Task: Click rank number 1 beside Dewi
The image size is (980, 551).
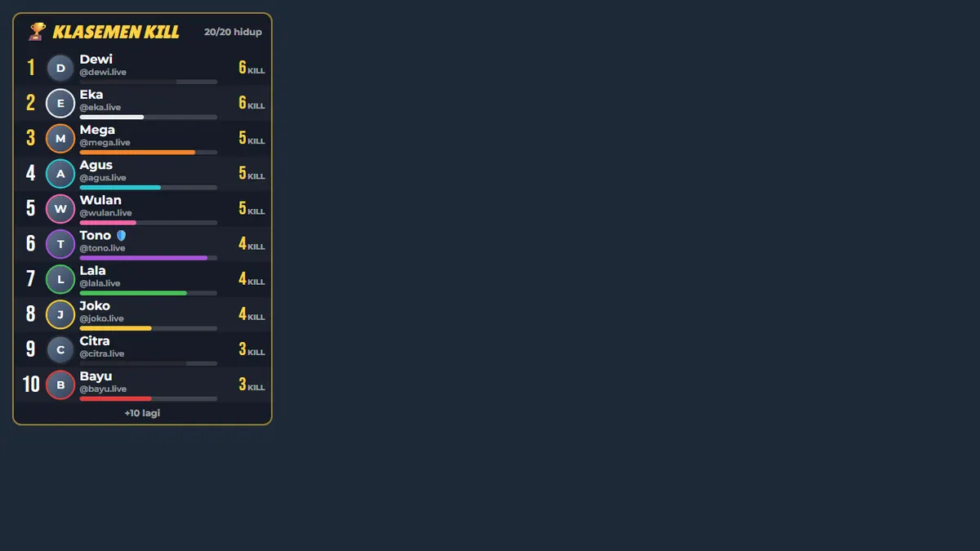Action: [31, 68]
